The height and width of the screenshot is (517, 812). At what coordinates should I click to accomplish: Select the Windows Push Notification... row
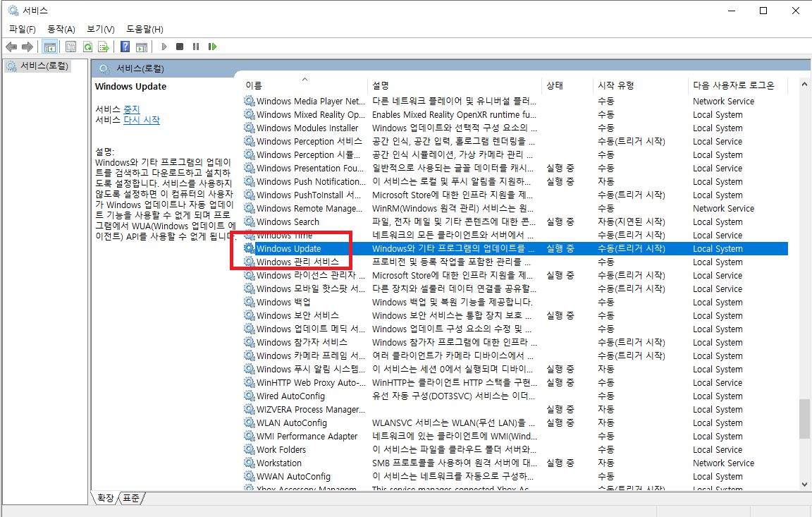click(x=516, y=181)
